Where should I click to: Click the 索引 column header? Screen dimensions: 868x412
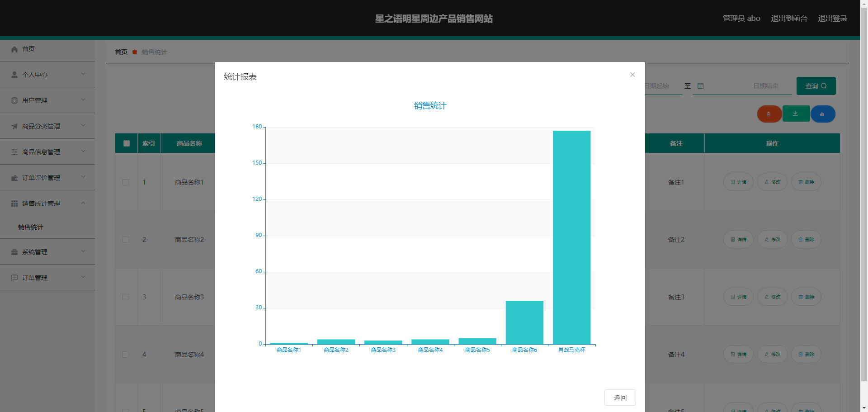[x=149, y=143]
